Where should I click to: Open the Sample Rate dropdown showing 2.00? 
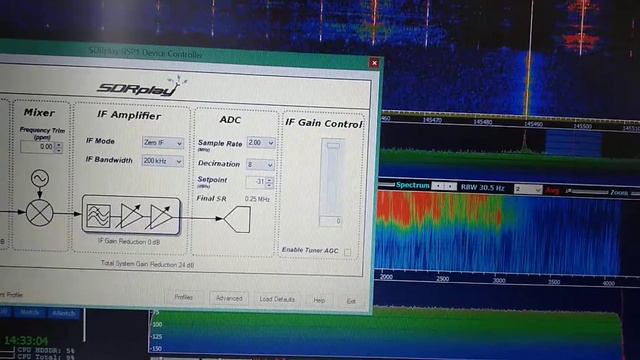[261, 143]
